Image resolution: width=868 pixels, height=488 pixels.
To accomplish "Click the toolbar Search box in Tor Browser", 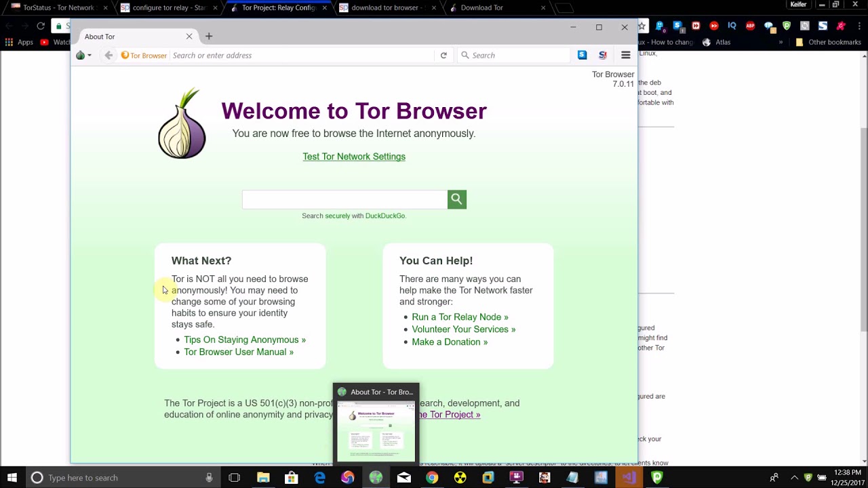I will coord(513,56).
